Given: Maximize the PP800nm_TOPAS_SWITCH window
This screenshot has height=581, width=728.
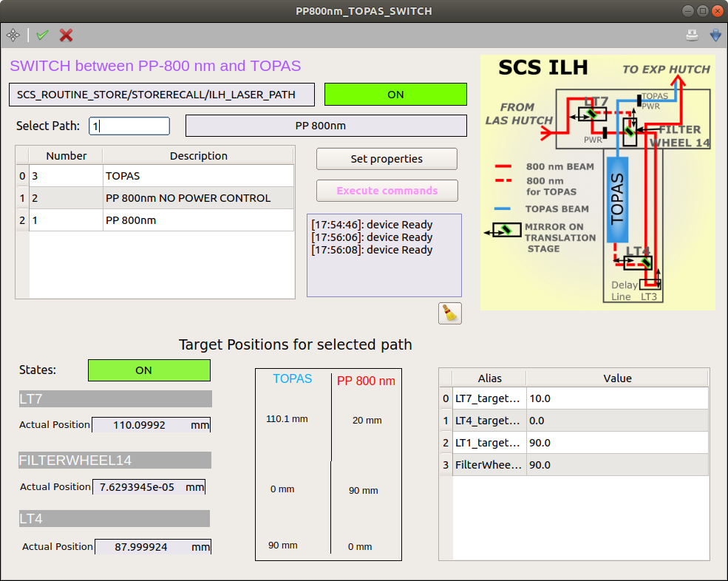Looking at the screenshot, I should pyautogui.click(x=702, y=11).
